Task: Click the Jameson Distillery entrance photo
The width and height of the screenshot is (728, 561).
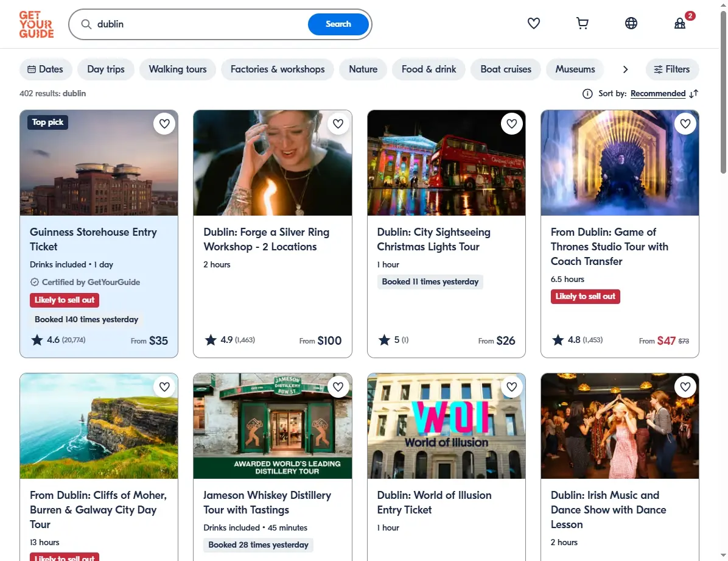Action: point(273,426)
